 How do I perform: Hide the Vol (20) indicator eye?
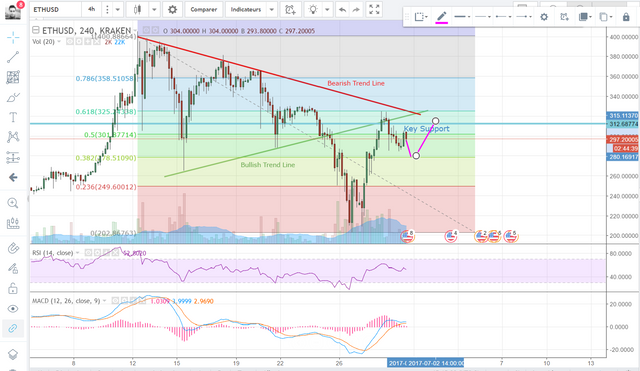70,42
